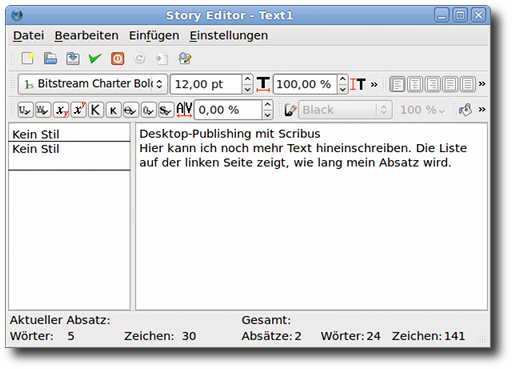Click the New/Clear text document icon
Screen dimensions: 512x369
click(28, 59)
